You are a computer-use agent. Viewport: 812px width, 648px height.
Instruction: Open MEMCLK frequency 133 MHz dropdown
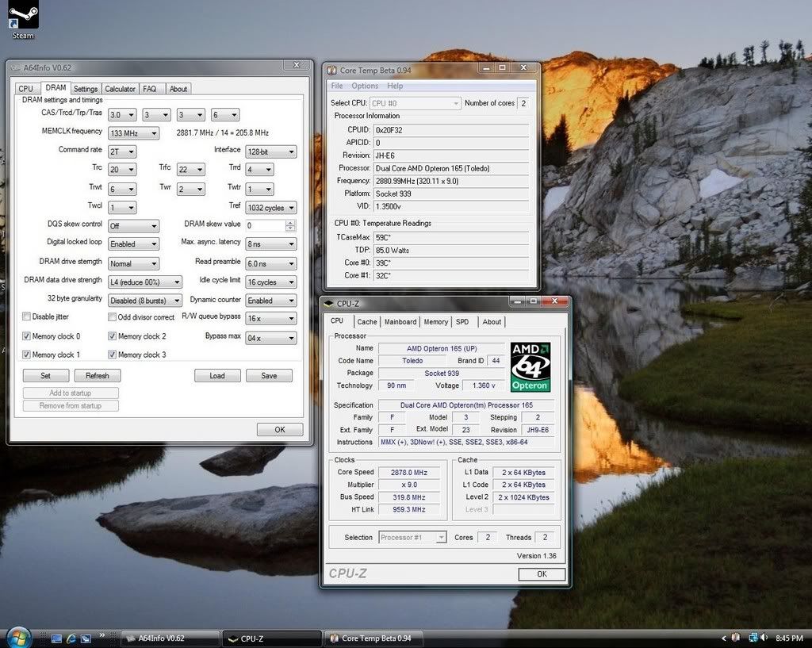[x=133, y=133]
